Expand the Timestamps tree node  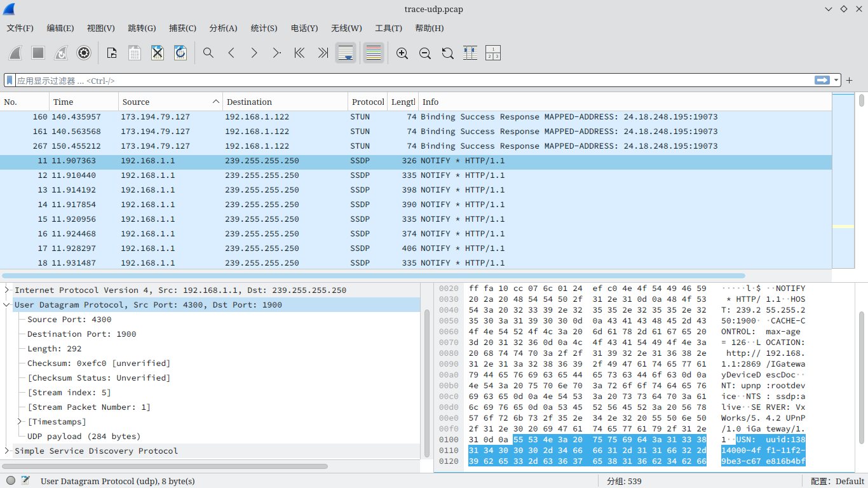[21, 422]
